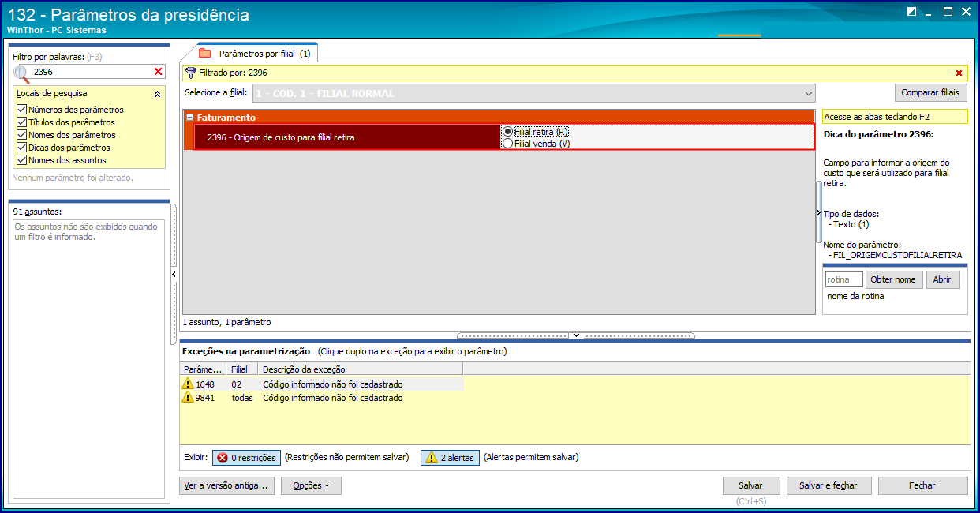Image resolution: width=980 pixels, height=513 pixels.
Task: Toggle 'Nomes dos parâmetros' checkbox
Action: [x=21, y=135]
